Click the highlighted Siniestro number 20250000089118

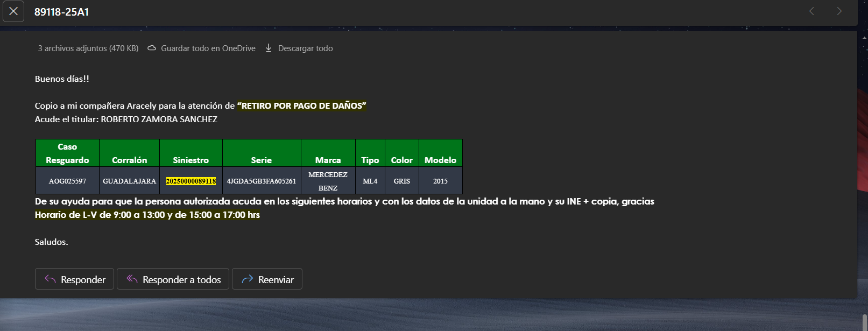(191, 181)
